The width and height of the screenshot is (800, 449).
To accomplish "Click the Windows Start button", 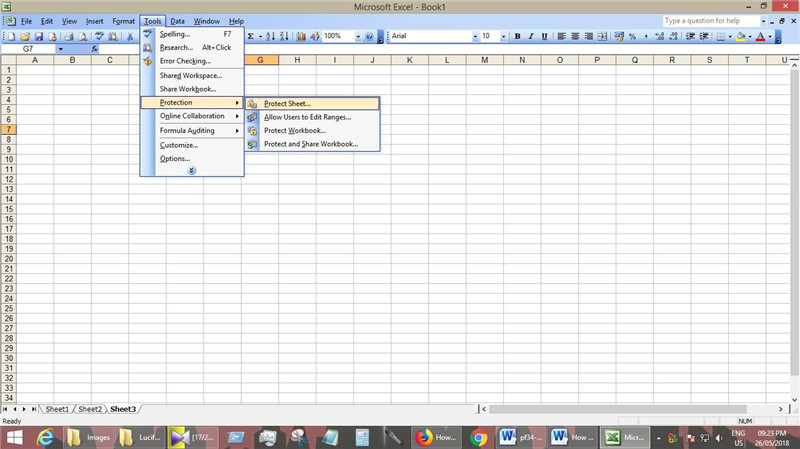I will pos(14,438).
